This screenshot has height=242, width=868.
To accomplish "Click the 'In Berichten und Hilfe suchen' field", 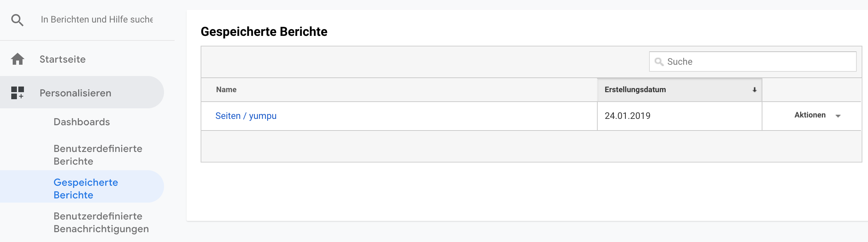I will tap(97, 19).
